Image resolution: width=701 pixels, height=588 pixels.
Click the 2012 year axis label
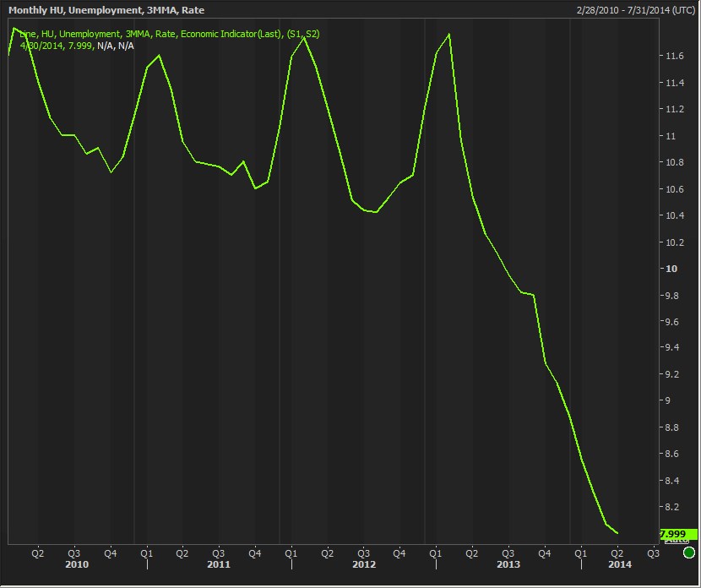364,564
